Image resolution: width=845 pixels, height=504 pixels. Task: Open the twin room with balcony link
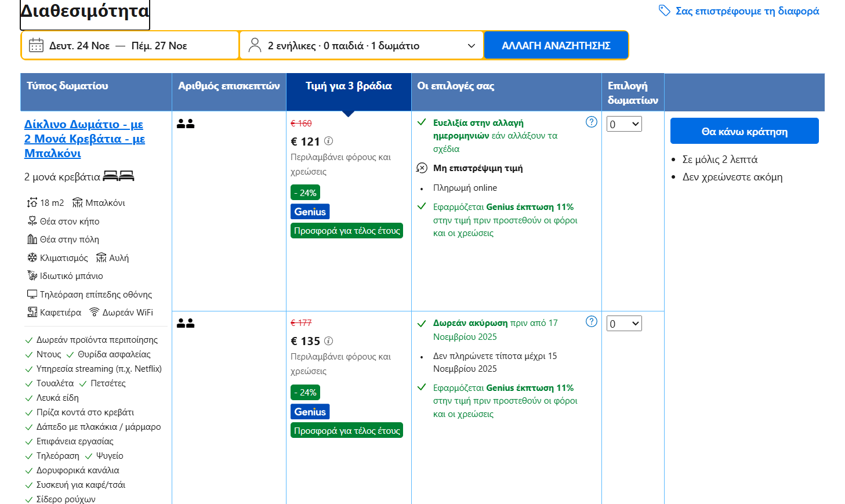click(x=84, y=139)
